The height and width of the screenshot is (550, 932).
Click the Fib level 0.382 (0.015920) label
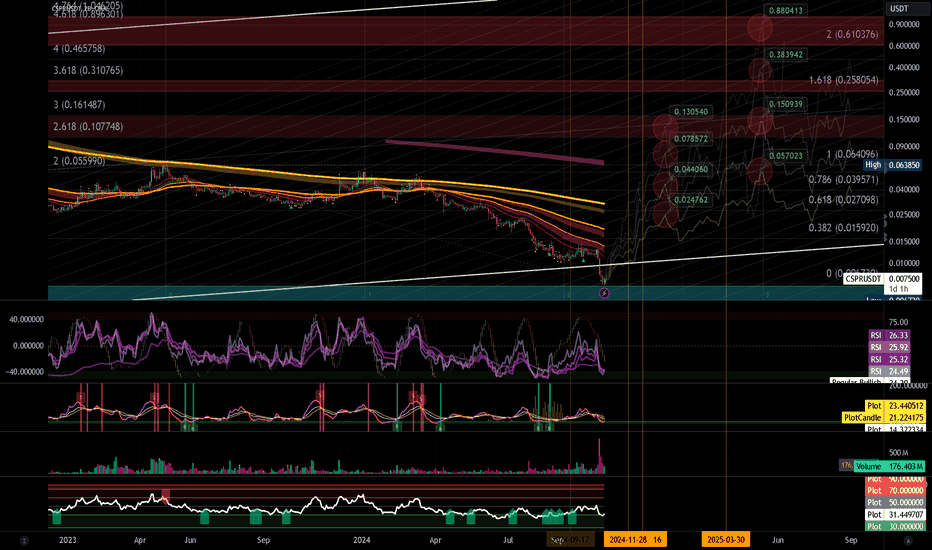coord(843,228)
